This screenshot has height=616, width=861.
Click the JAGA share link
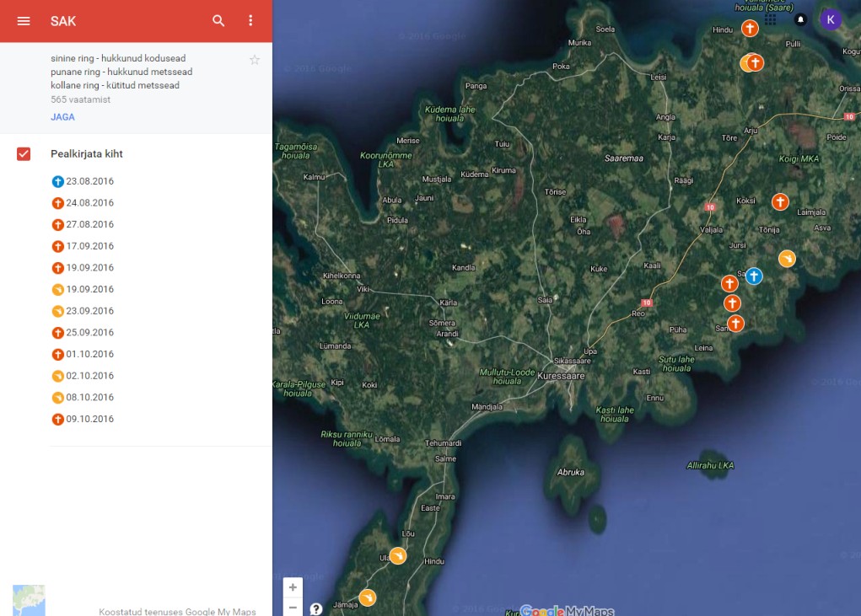point(62,117)
